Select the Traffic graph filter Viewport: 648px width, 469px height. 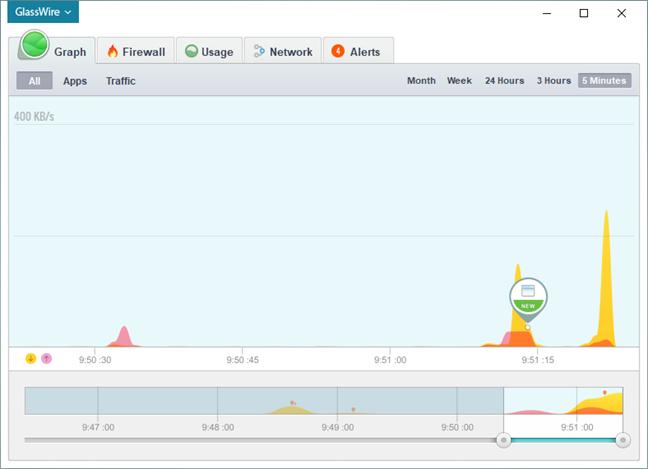(x=120, y=81)
